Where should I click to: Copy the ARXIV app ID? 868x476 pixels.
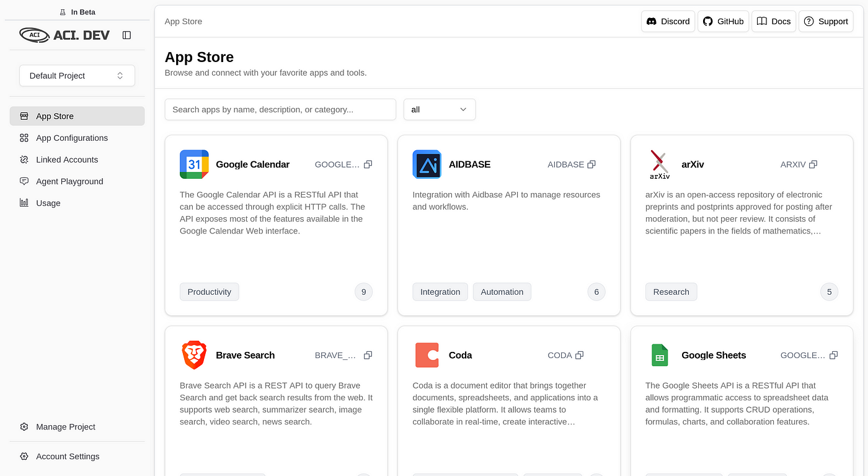point(813,164)
